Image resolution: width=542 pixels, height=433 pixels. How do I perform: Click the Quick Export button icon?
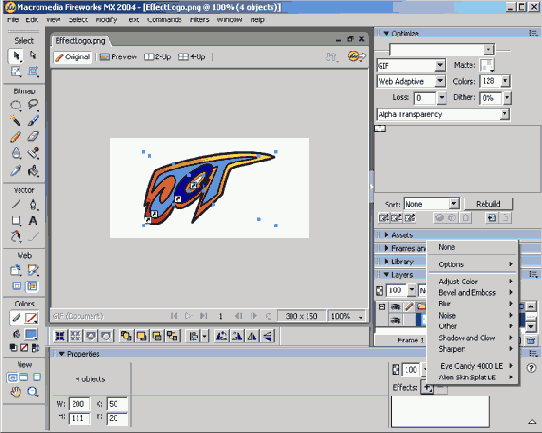click(356, 56)
